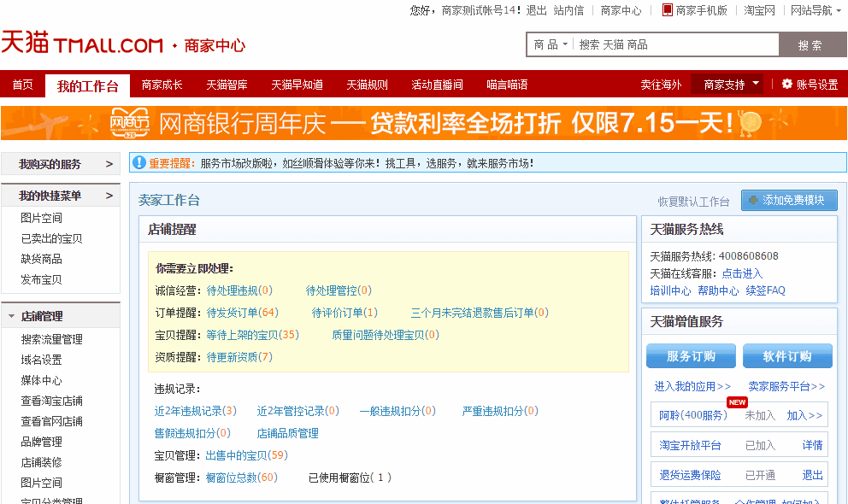Click 恢复默认工作台 link
Image resolution: width=848 pixels, height=504 pixels.
(693, 202)
